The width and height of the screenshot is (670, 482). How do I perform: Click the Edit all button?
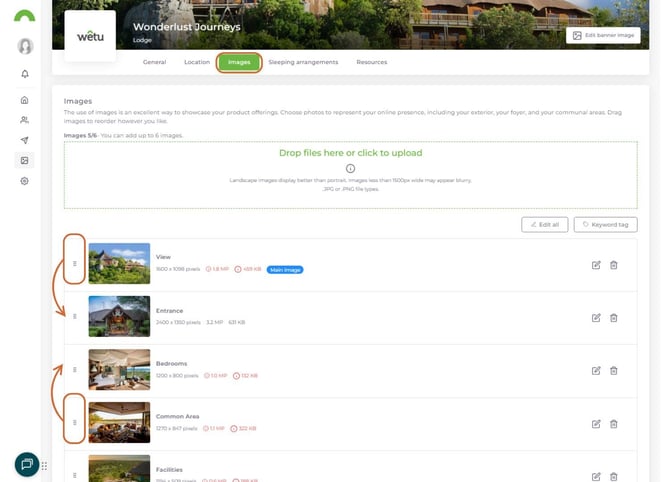coord(544,225)
